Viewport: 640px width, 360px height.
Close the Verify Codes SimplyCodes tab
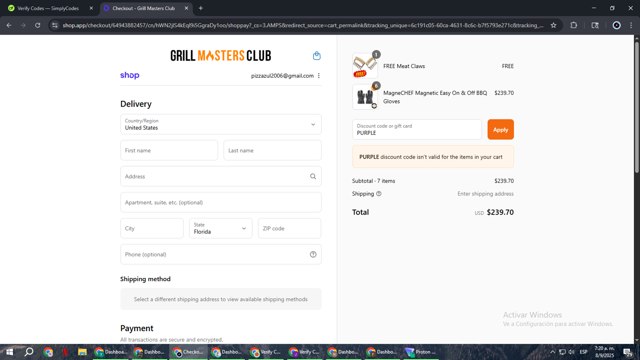(x=91, y=8)
